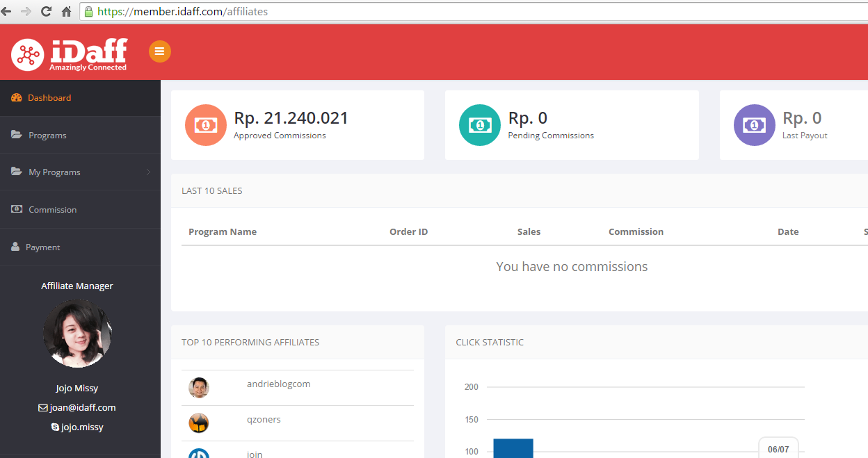Click joan@idaff.com email link
This screenshot has height=458, width=868.
(x=83, y=407)
